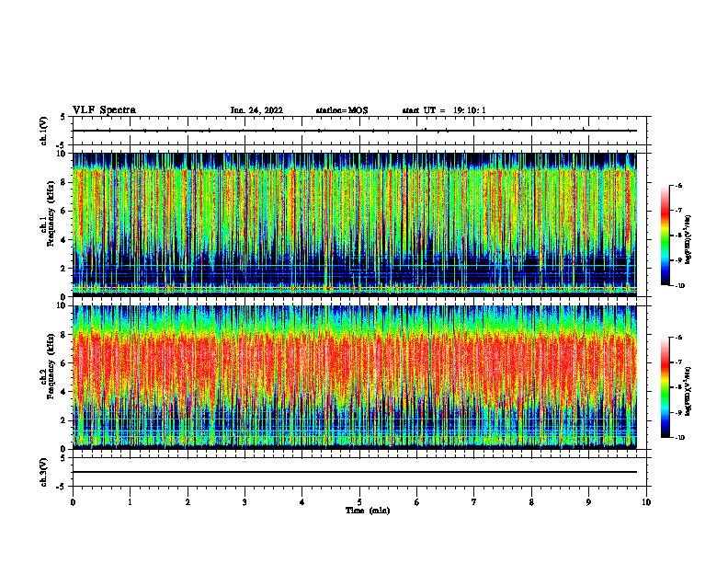Viewport: 728px width, 563px height.
Task: Click the "start UT = 19:10: 1" text
Action: (444, 110)
